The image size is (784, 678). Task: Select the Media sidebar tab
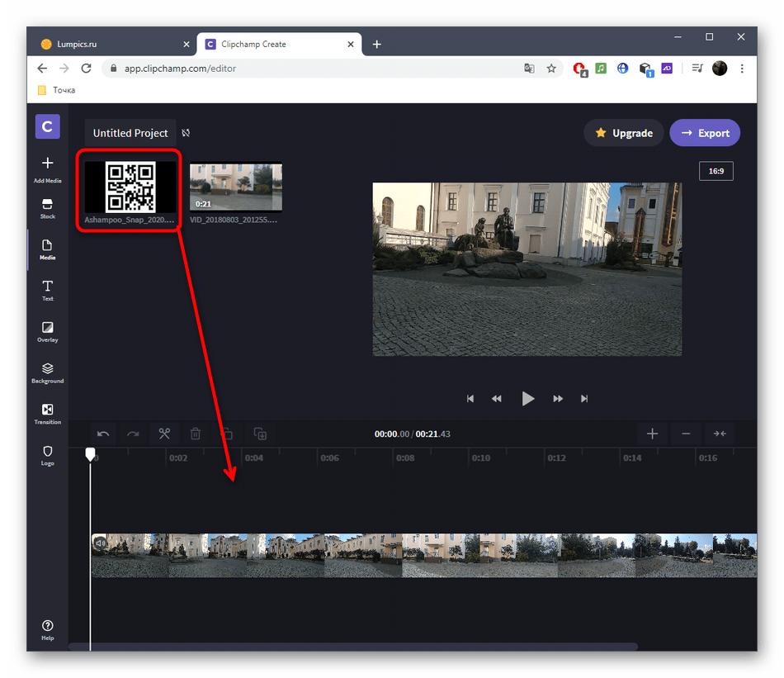48,249
